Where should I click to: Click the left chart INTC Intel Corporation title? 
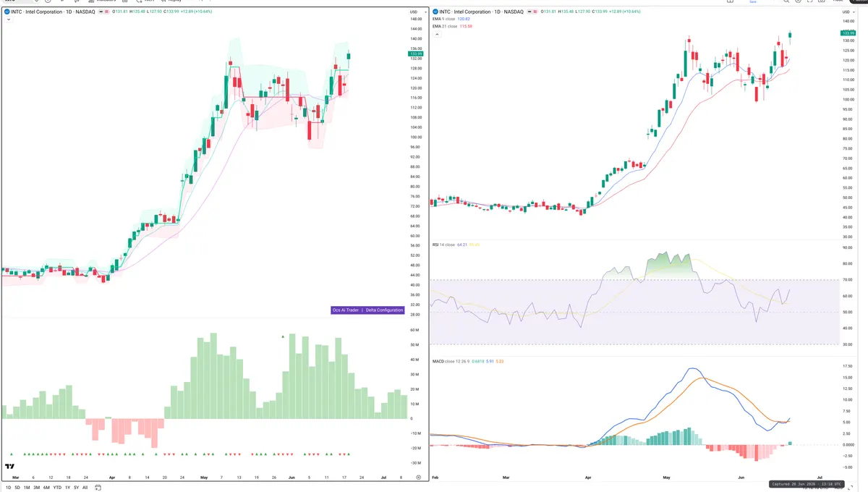click(53, 12)
